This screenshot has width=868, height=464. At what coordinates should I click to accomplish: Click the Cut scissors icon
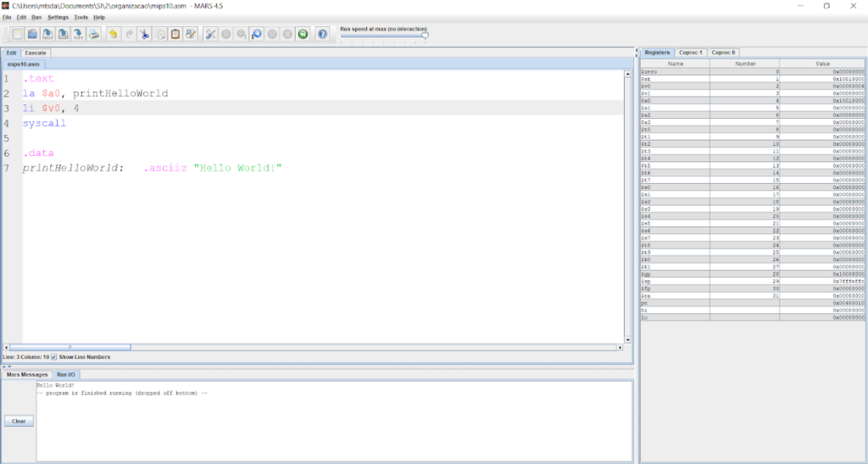click(x=144, y=34)
